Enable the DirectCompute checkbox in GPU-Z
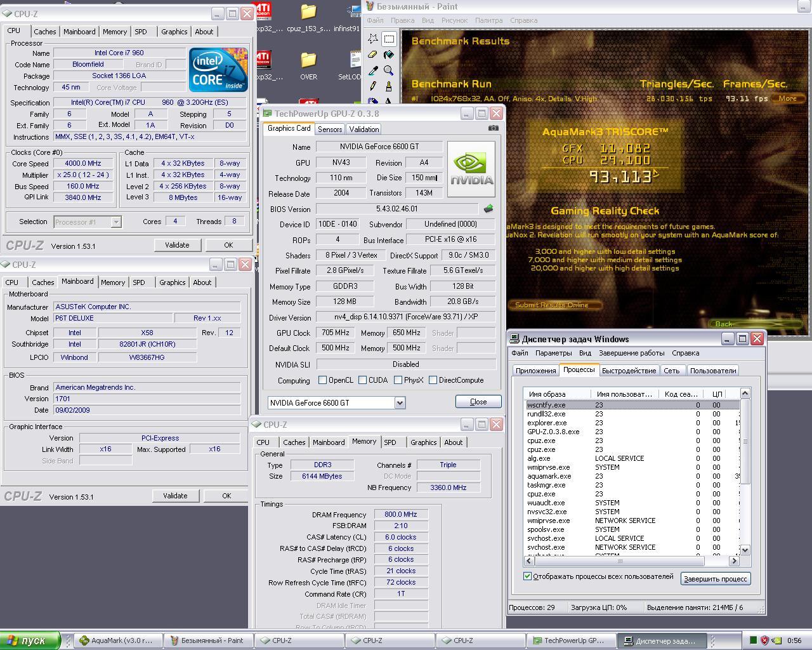This screenshot has height=650, width=812. (x=433, y=380)
